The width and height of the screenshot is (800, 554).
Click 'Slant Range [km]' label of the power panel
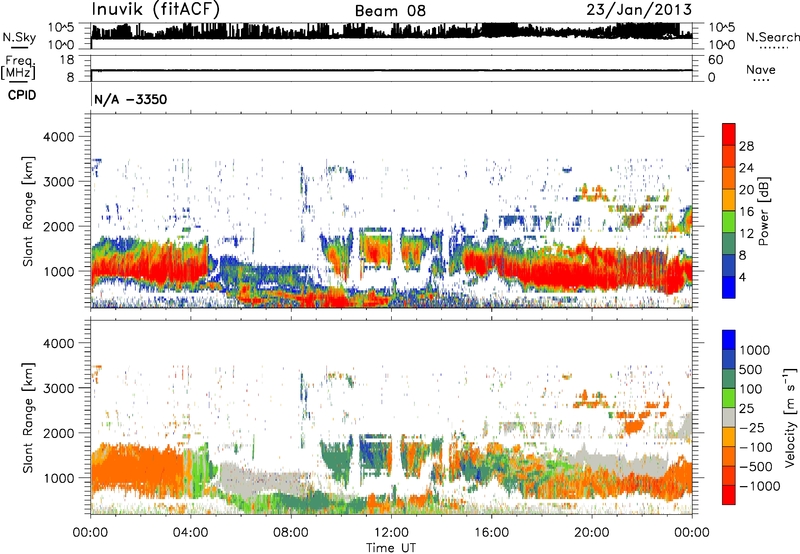(28, 211)
